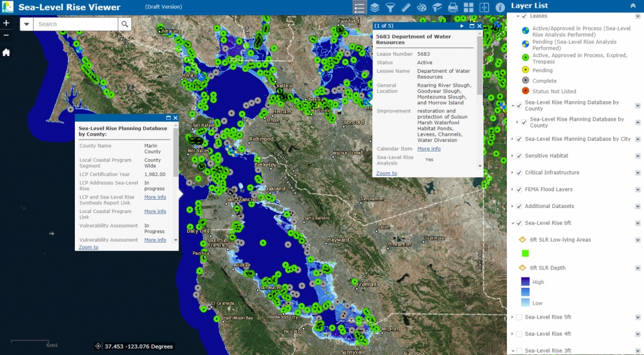Click the green low-lying areas swatch
This screenshot has width=644, height=355.
pos(525,253)
